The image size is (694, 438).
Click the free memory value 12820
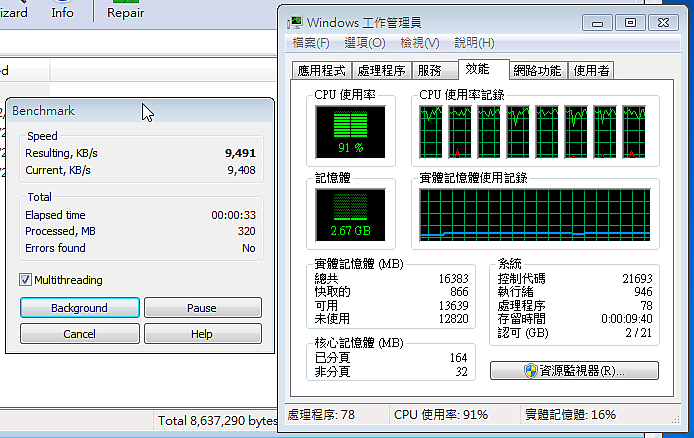[453, 319]
